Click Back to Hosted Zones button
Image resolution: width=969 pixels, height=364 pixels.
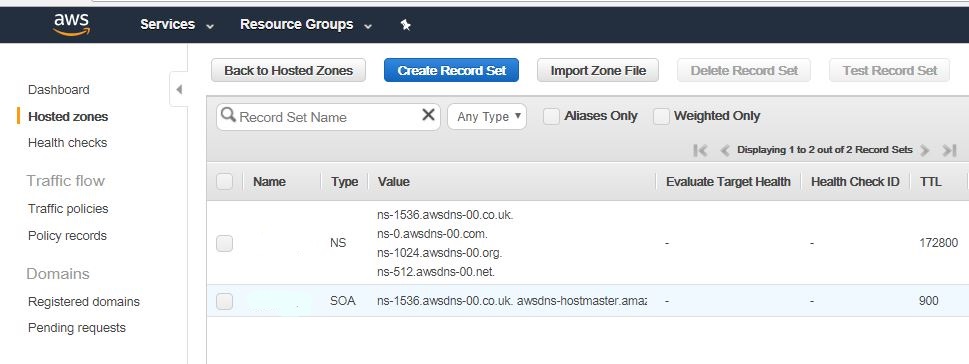(289, 70)
